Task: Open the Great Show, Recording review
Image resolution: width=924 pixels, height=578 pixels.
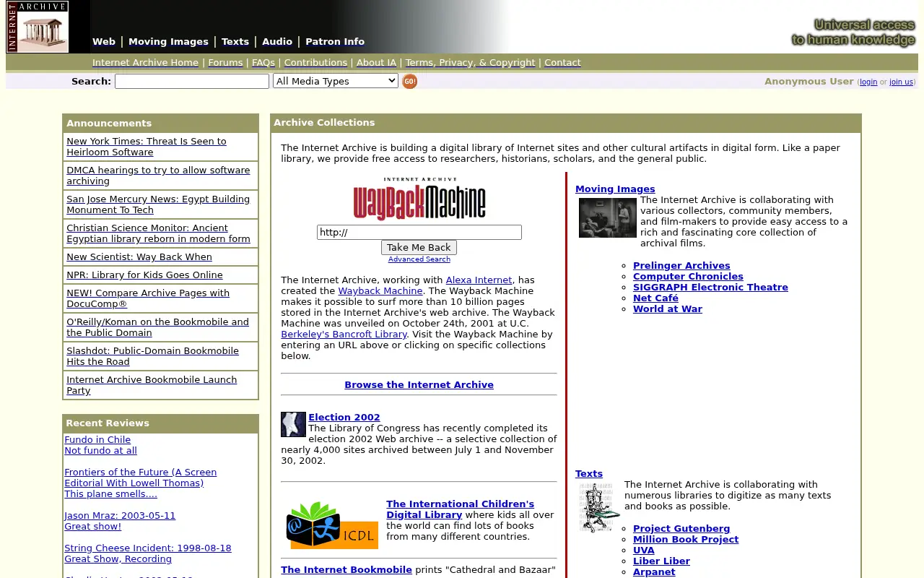Action: (x=118, y=559)
